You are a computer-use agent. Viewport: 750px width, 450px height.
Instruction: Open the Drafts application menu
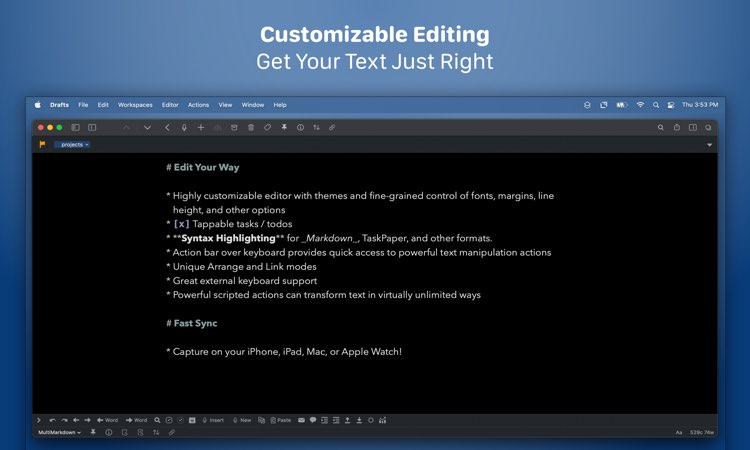pyautogui.click(x=59, y=105)
